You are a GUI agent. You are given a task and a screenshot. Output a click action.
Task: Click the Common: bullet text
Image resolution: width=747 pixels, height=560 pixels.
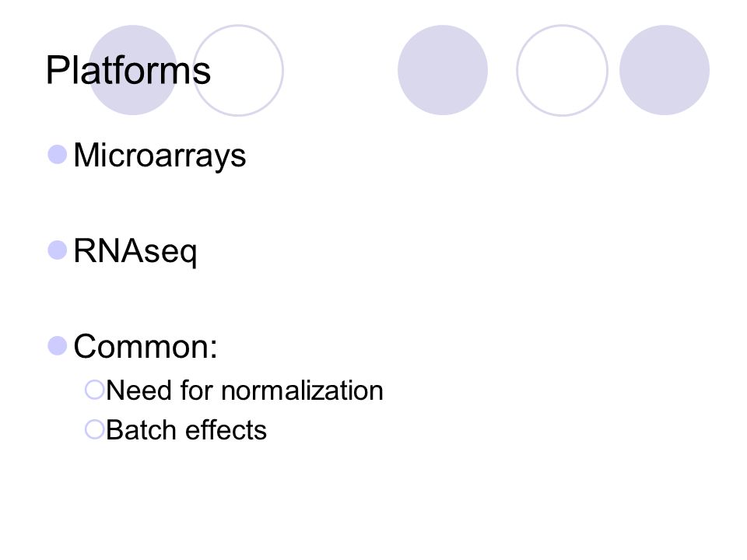click(x=146, y=346)
